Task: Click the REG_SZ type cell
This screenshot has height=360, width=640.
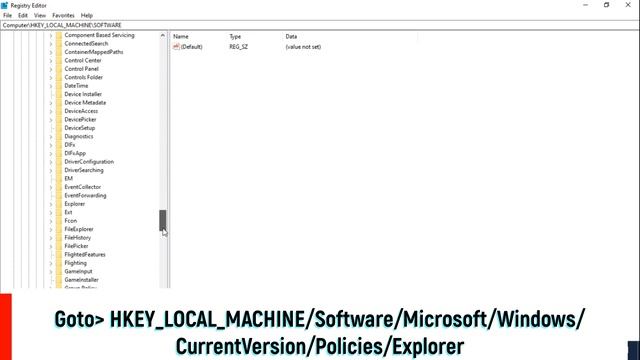Action: (x=238, y=47)
